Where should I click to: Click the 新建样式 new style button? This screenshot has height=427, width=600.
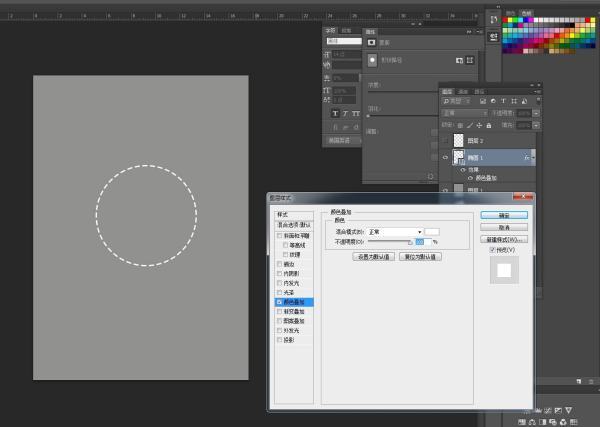point(503,240)
